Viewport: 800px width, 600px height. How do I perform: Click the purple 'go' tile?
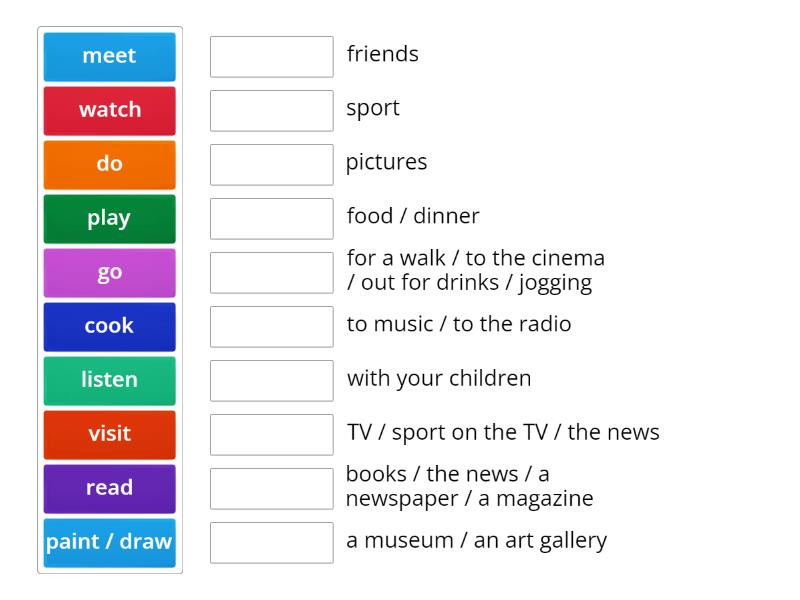pos(109,272)
